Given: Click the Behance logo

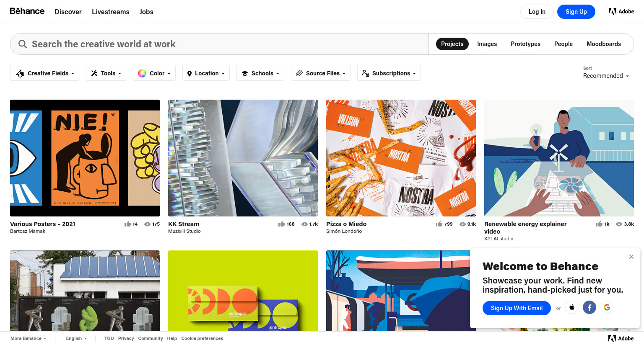Looking at the screenshot, I should coord(27,11).
